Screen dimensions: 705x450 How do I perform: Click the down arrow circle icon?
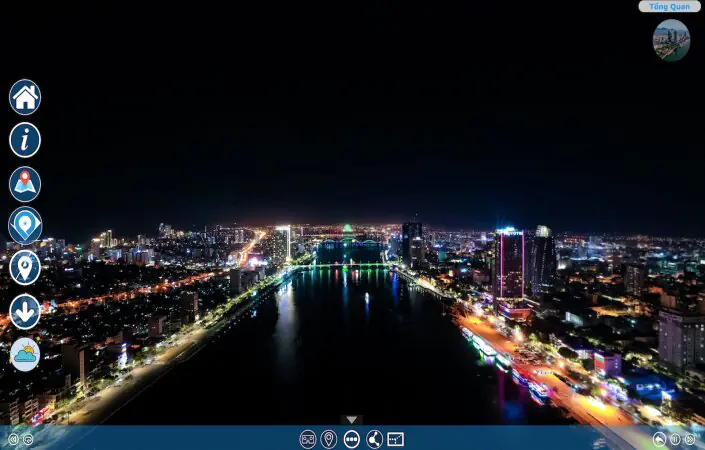(x=25, y=311)
